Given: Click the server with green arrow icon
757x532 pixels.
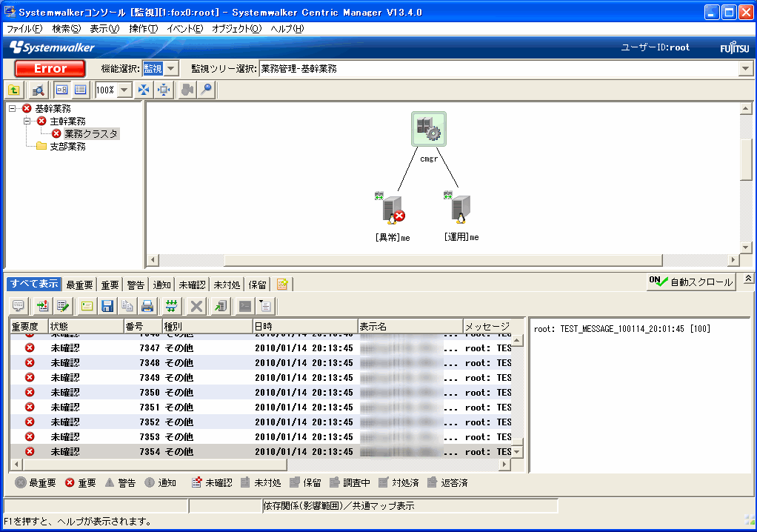Looking at the screenshot, I should pyautogui.click(x=221, y=306).
